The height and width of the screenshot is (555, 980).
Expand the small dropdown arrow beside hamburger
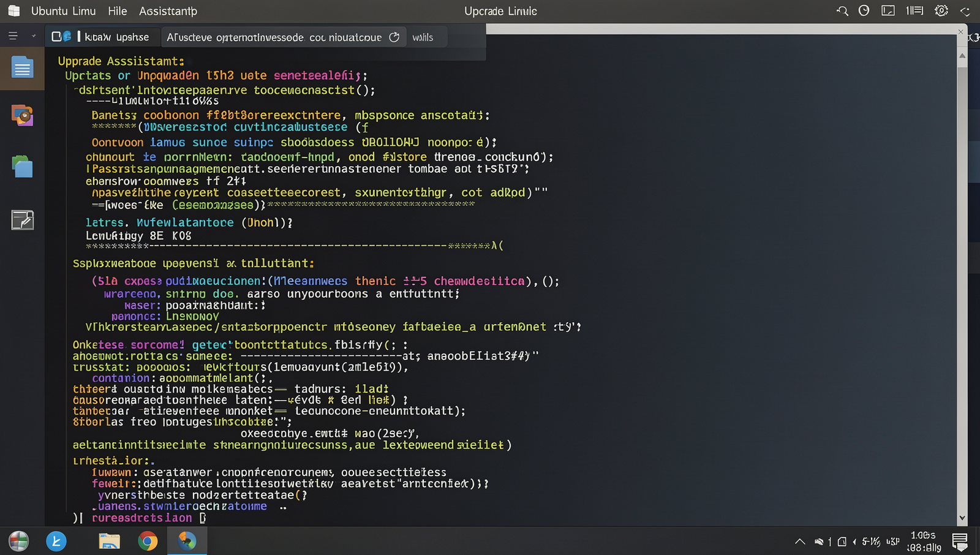(34, 36)
